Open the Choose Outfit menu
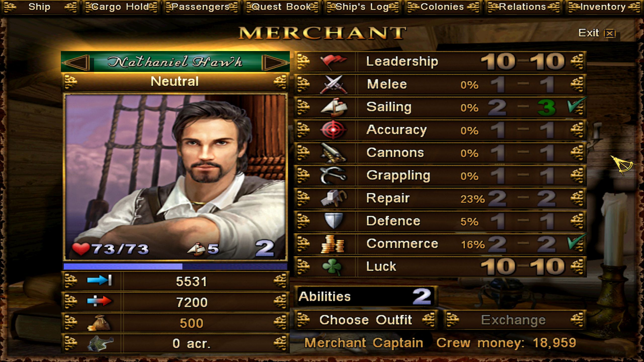644x362 pixels. coord(366,320)
